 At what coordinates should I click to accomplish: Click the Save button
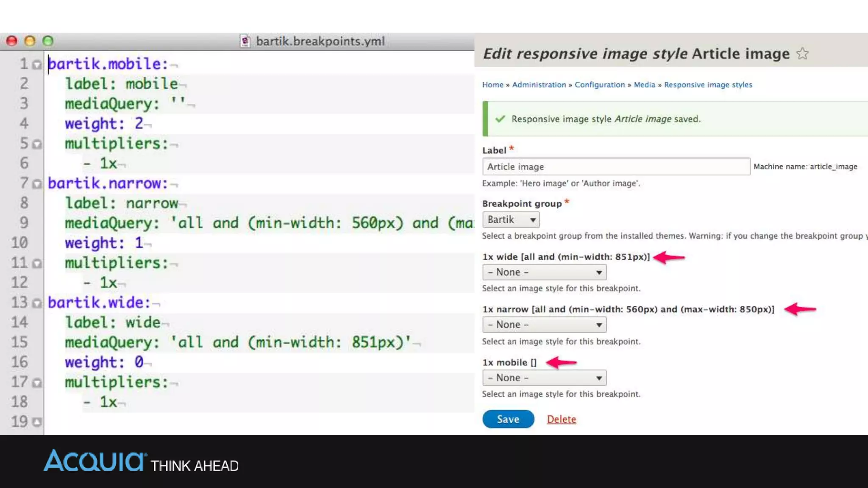click(508, 419)
